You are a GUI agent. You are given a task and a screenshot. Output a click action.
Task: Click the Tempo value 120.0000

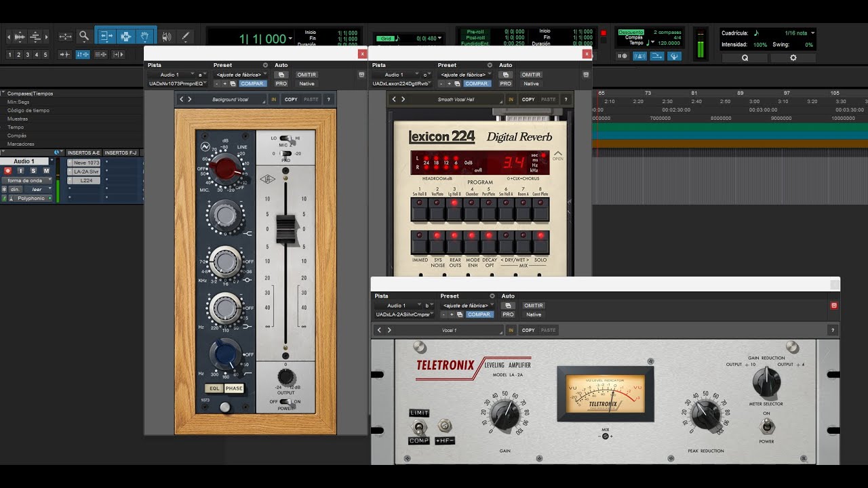[x=669, y=43]
